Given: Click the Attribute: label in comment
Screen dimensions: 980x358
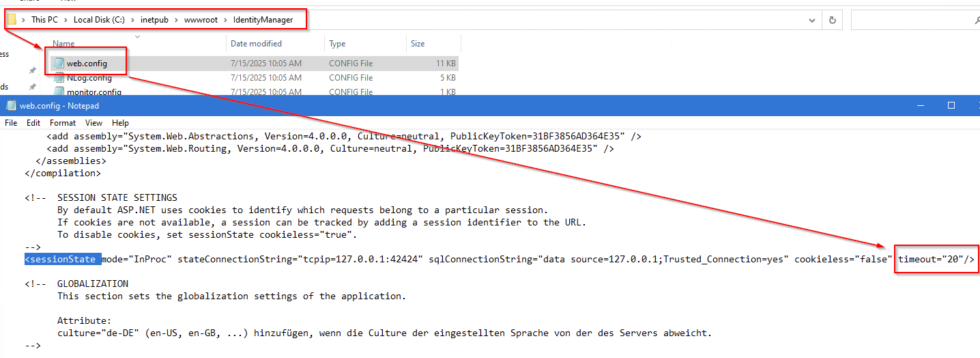Looking at the screenshot, I should (85, 320).
